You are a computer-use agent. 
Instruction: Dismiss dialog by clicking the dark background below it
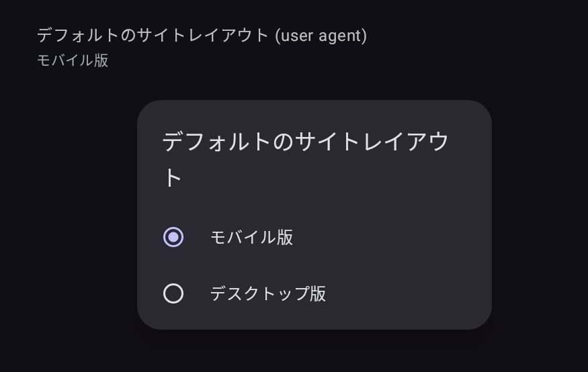[x=314, y=353]
